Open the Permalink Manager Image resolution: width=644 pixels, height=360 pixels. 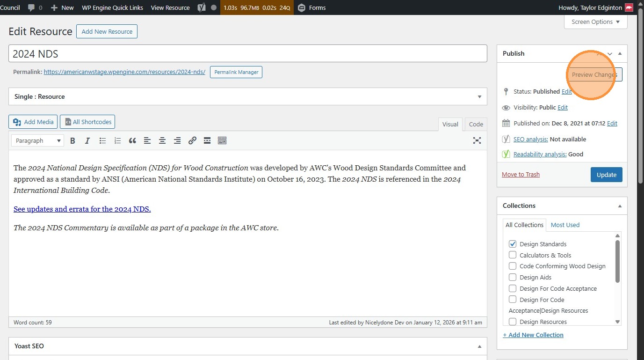pyautogui.click(x=236, y=72)
